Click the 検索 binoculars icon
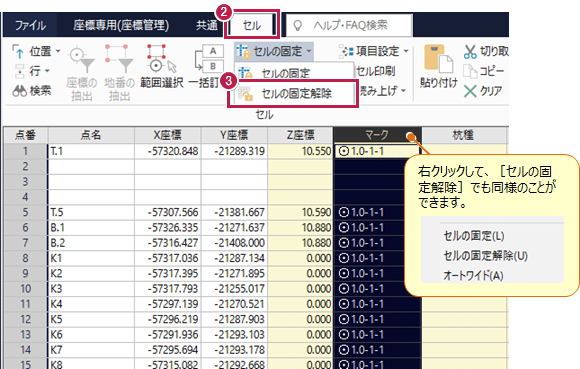The width and height of the screenshot is (580, 369). (x=19, y=91)
